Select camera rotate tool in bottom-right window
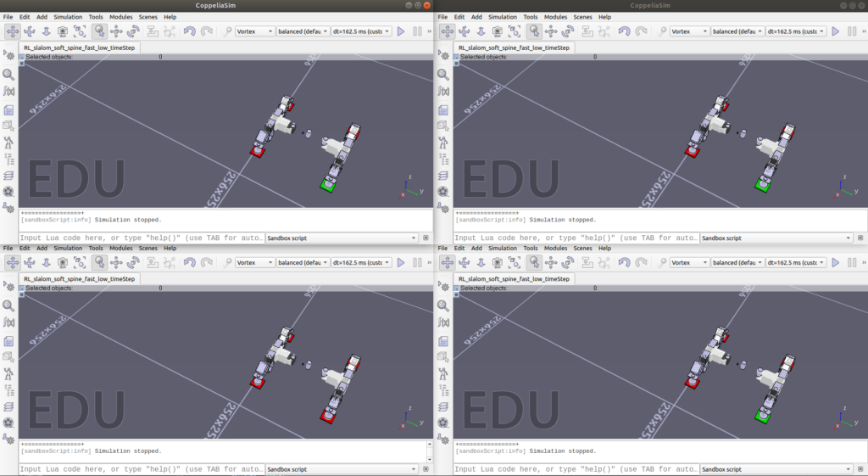The width and height of the screenshot is (868, 476). click(x=464, y=263)
